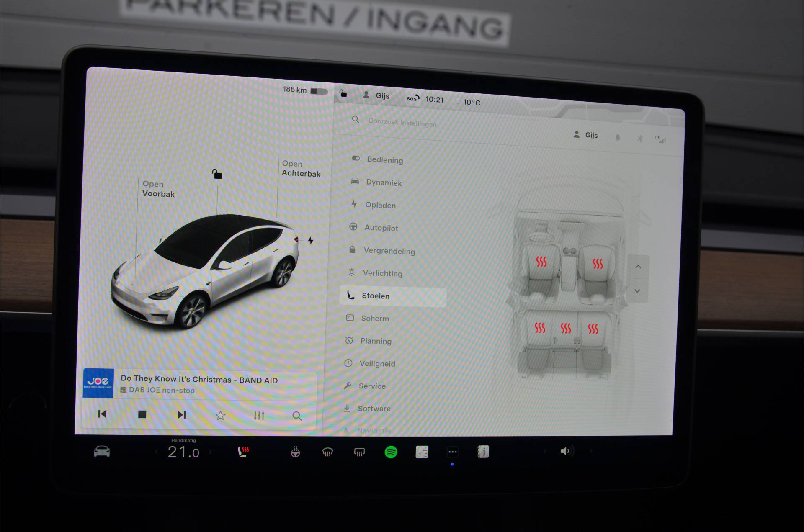Viewport: 804px width, 532px height.
Task: Increase temperature with the right arrow
Action: 210,452
